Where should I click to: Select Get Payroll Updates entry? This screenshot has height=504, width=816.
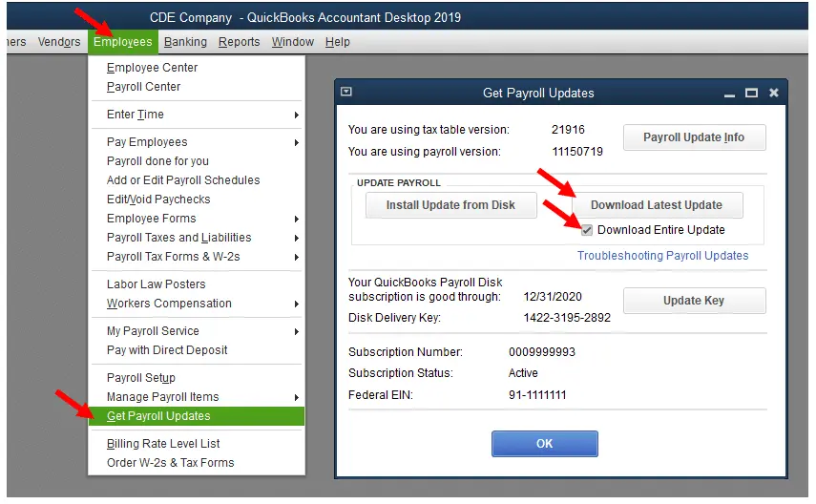pyautogui.click(x=197, y=416)
